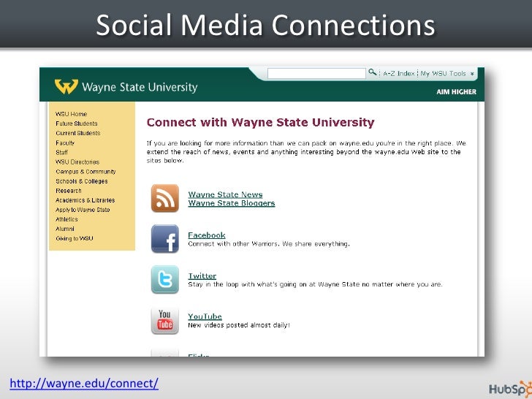Follow the Twitter text link
Image resolution: width=532 pixels, height=399 pixels.
202,275
